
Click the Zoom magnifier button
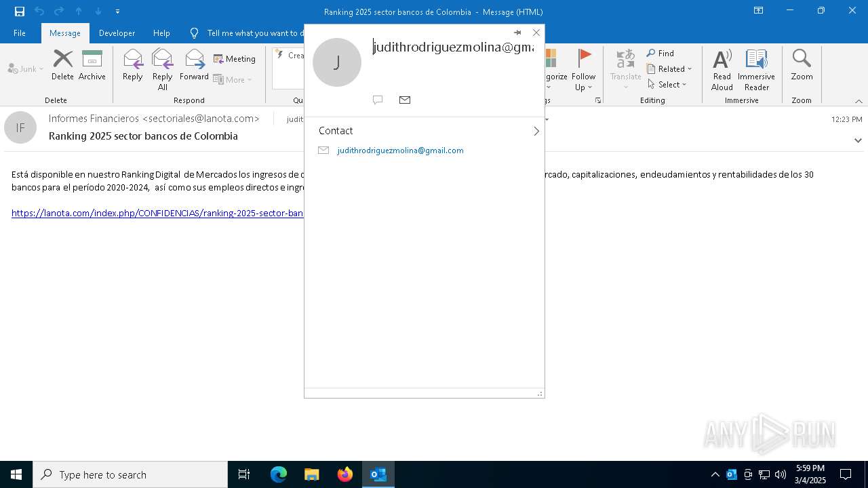click(802, 65)
